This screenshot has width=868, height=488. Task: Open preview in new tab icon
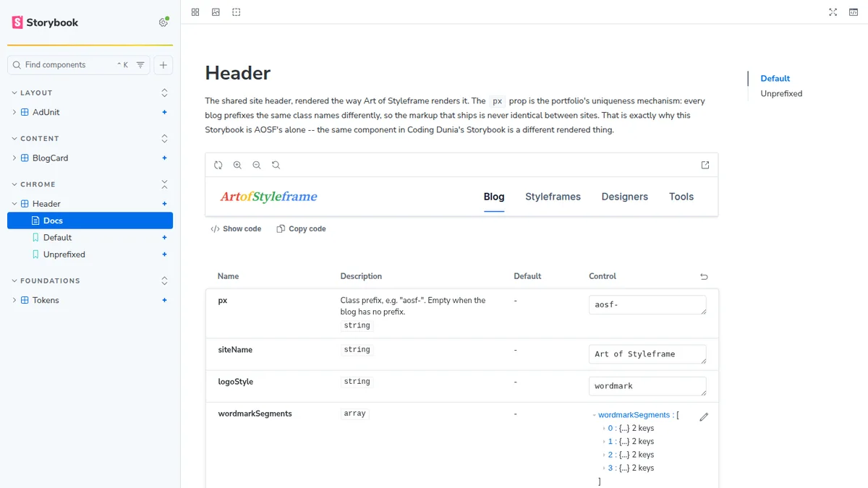705,165
